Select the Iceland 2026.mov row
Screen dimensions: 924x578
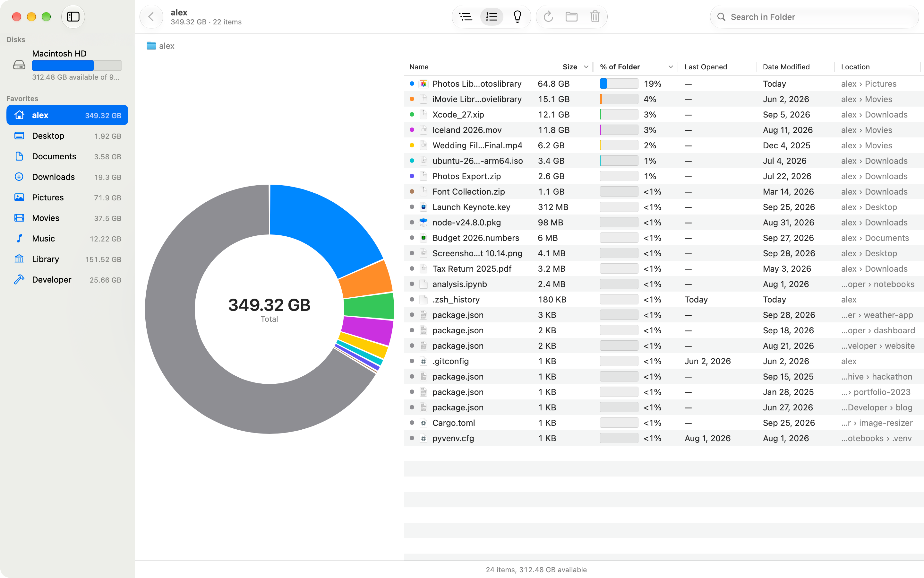click(663, 130)
